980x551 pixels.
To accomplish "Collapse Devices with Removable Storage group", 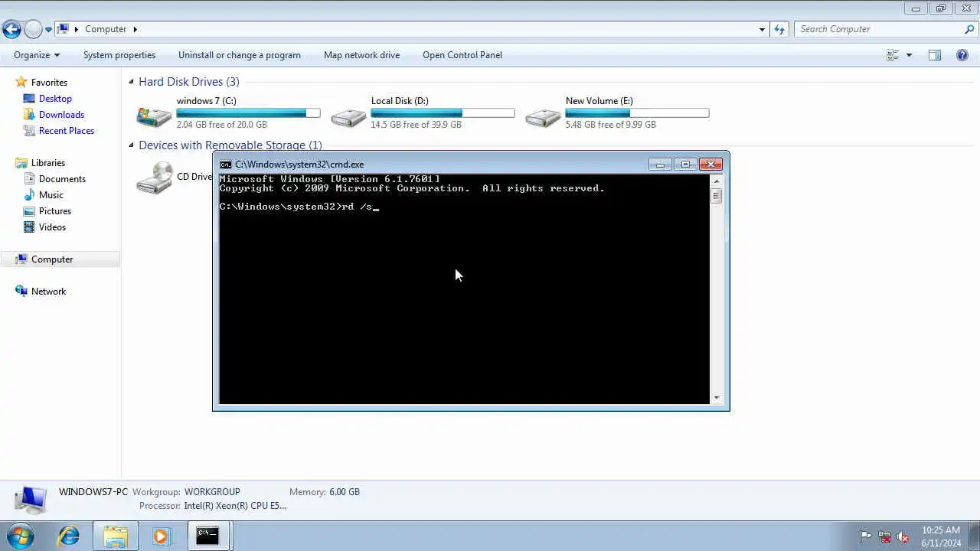I will pyautogui.click(x=132, y=145).
